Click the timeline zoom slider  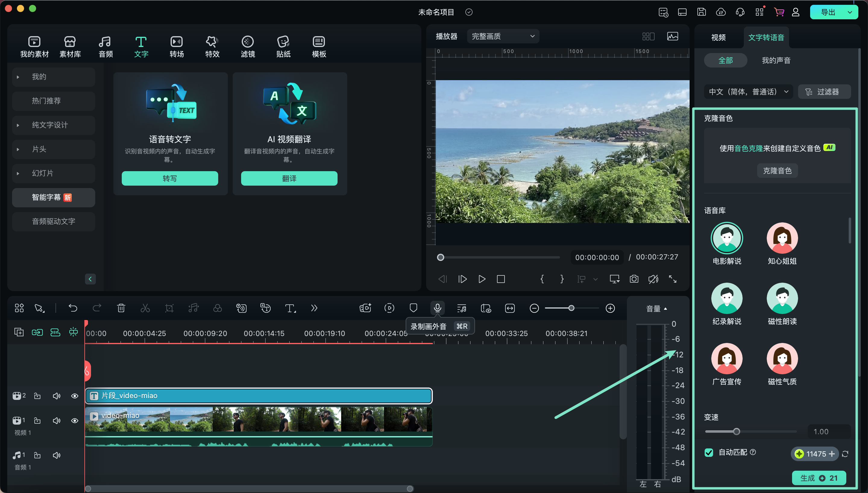tap(571, 308)
